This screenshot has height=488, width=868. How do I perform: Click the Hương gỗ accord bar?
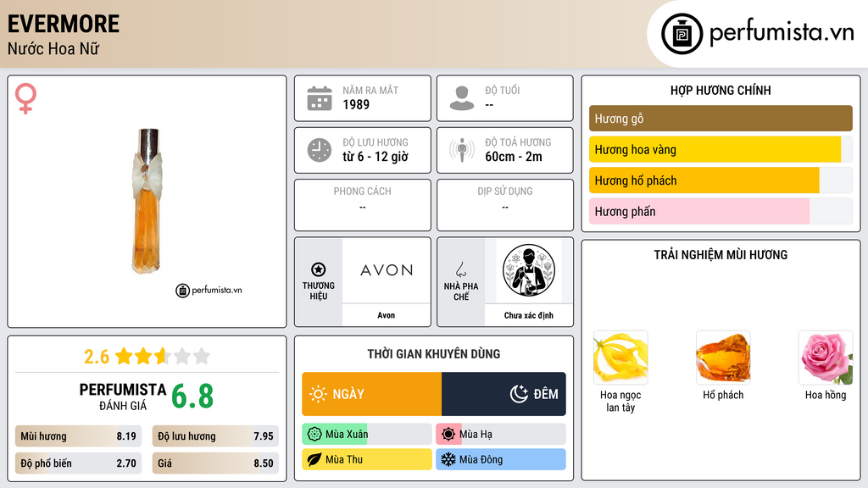[721, 119]
